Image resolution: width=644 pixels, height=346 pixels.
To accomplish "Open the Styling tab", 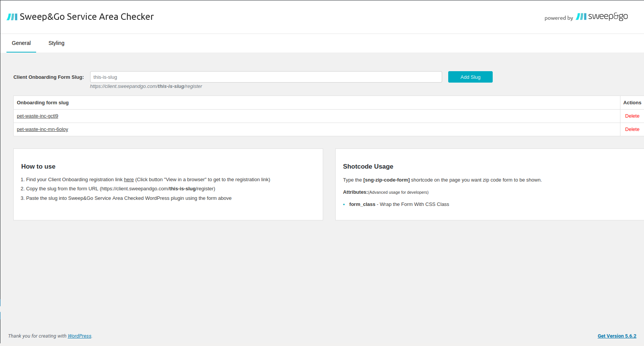I will [56, 43].
